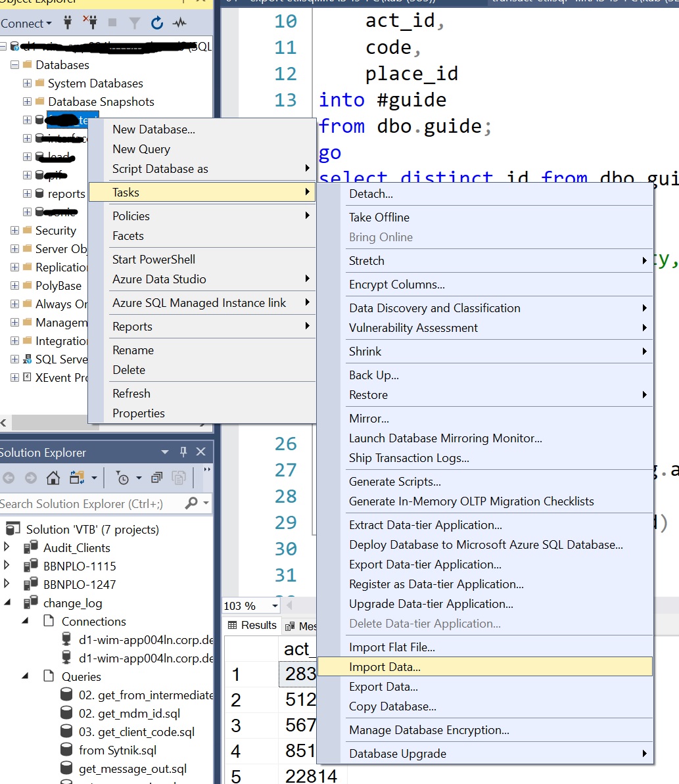This screenshot has height=784, width=679.
Task: Collapse the Databases folder node
Action: coord(14,65)
